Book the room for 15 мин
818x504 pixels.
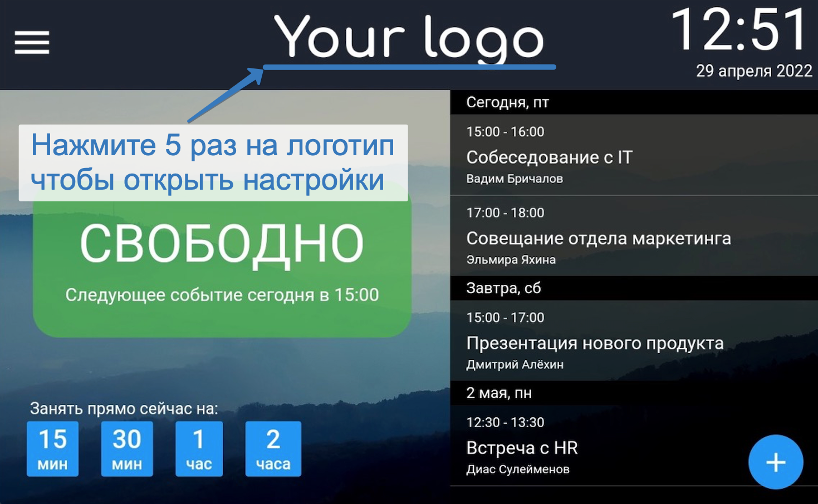pos(52,448)
